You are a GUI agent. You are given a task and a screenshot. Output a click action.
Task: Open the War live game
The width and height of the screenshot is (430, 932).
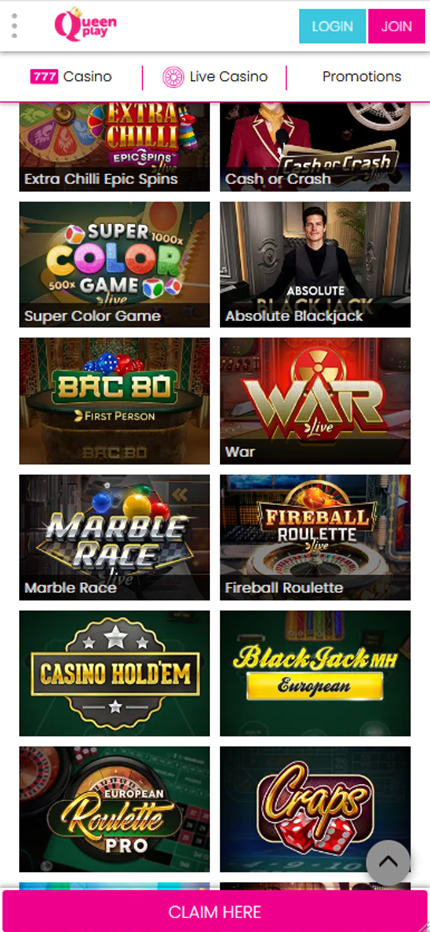click(315, 401)
